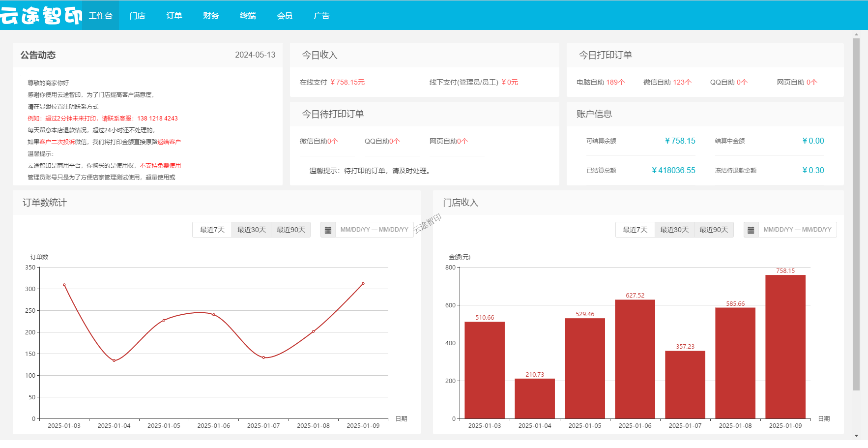
Task: Select 最近90天 in 门店收入 chart
Action: [714, 230]
